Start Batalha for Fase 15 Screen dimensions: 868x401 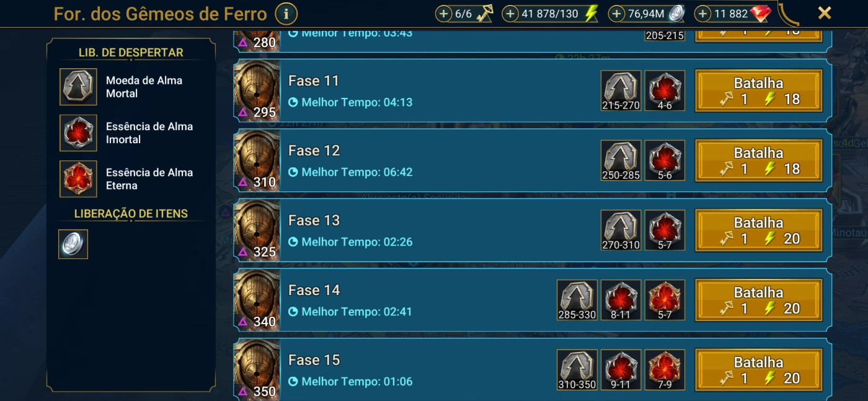pyautogui.click(x=759, y=370)
